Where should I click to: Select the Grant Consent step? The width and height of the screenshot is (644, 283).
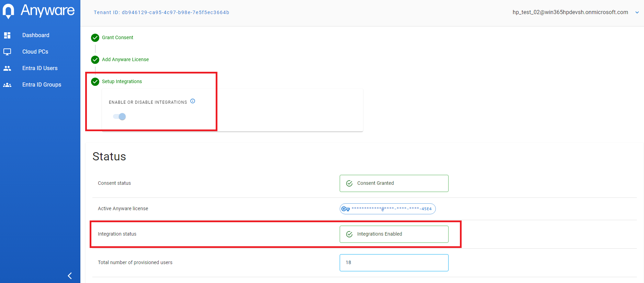[x=117, y=37]
